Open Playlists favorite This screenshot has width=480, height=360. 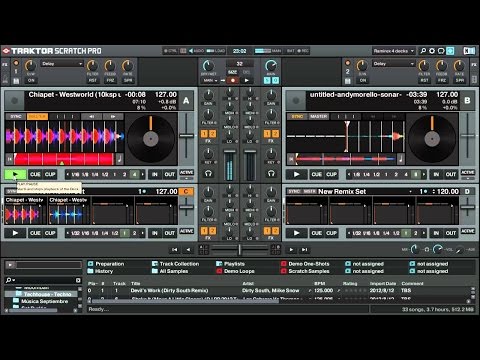tap(231, 264)
